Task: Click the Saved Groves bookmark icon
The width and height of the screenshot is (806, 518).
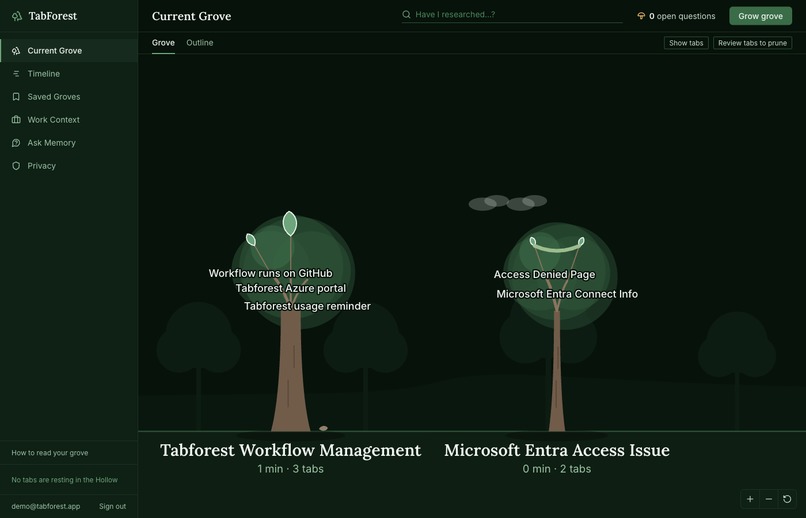Action: [x=16, y=97]
